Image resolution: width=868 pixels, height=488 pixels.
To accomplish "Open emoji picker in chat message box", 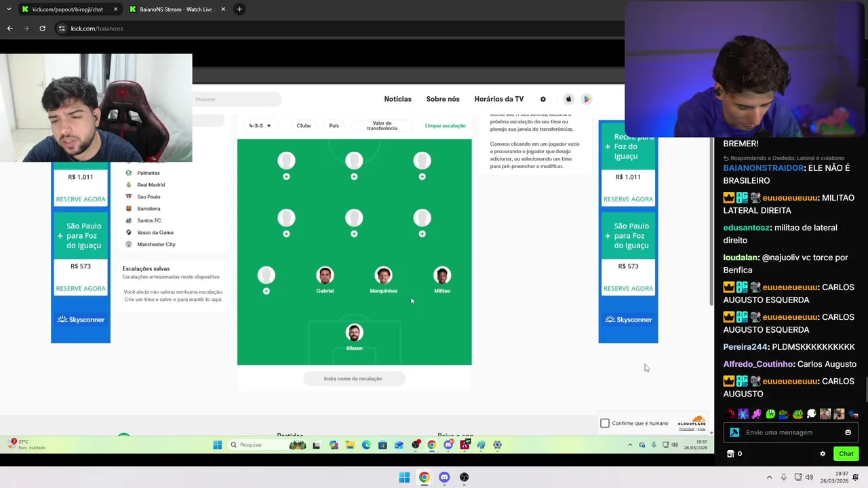I will tap(848, 432).
